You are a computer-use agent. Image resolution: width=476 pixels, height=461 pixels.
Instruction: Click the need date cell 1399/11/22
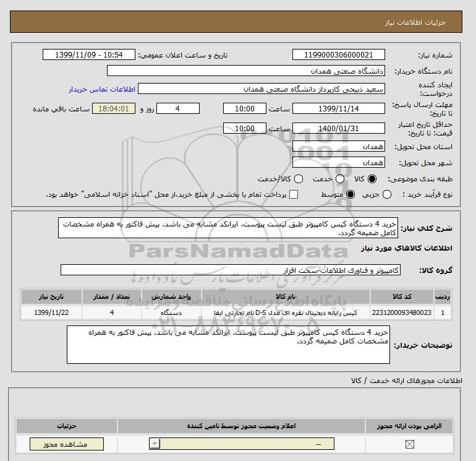(x=51, y=312)
